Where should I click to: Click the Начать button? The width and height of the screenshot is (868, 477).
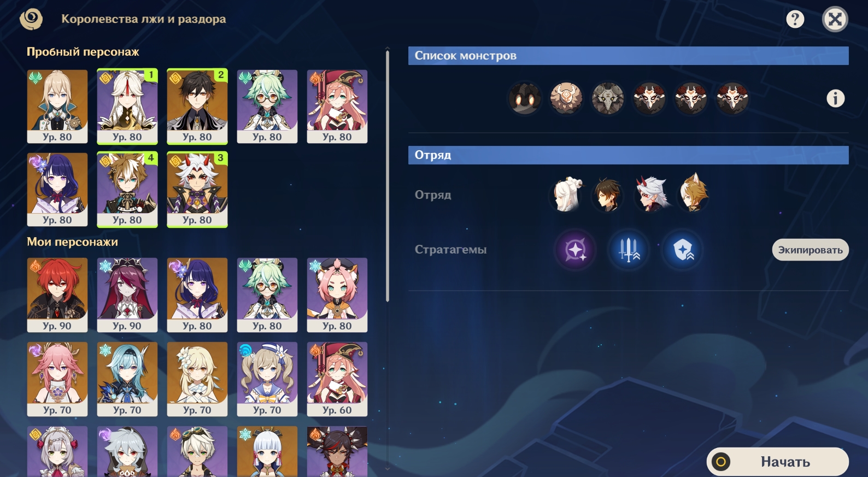pyautogui.click(x=778, y=462)
